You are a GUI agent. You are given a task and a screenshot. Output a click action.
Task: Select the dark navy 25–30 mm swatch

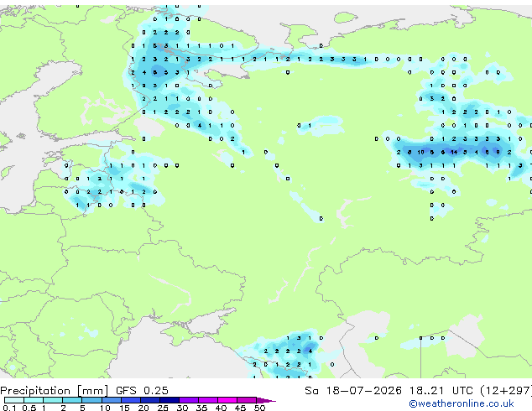[170, 400]
